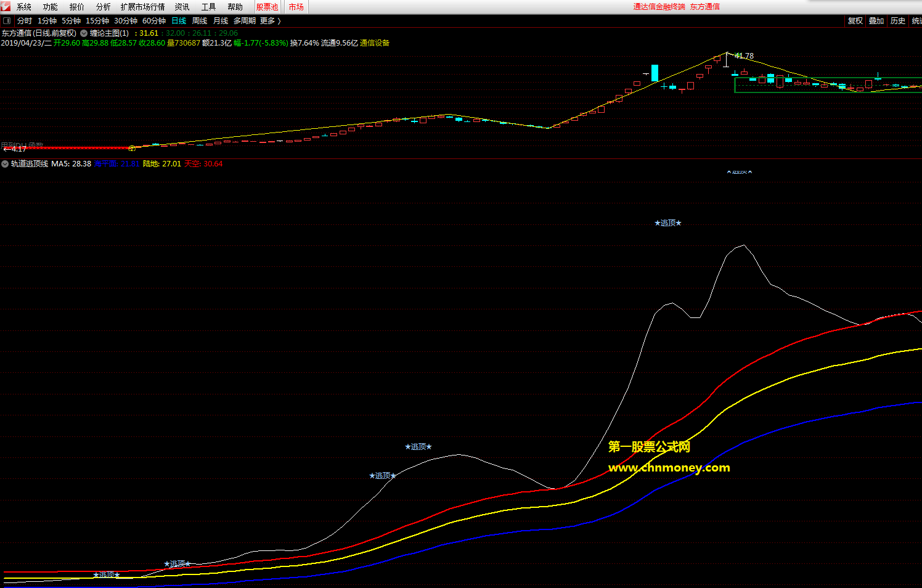Select the 月线 monthly period

coord(221,21)
